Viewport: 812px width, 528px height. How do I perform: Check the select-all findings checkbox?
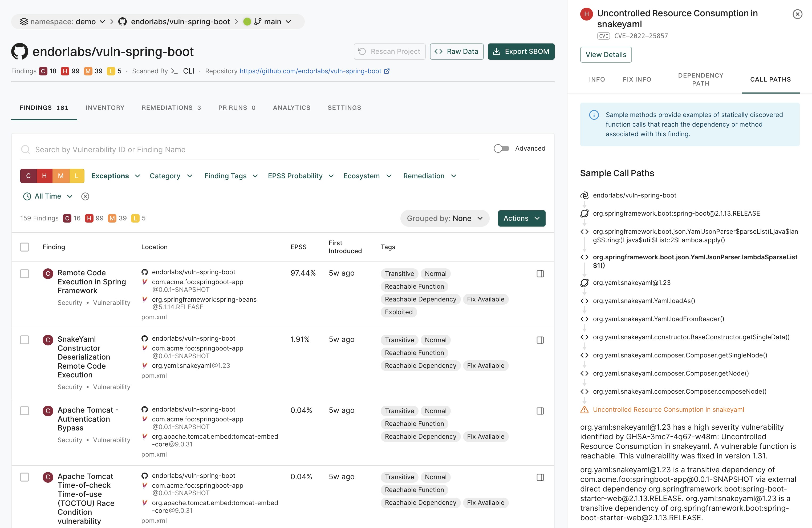pyautogui.click(x=25, y=247)
